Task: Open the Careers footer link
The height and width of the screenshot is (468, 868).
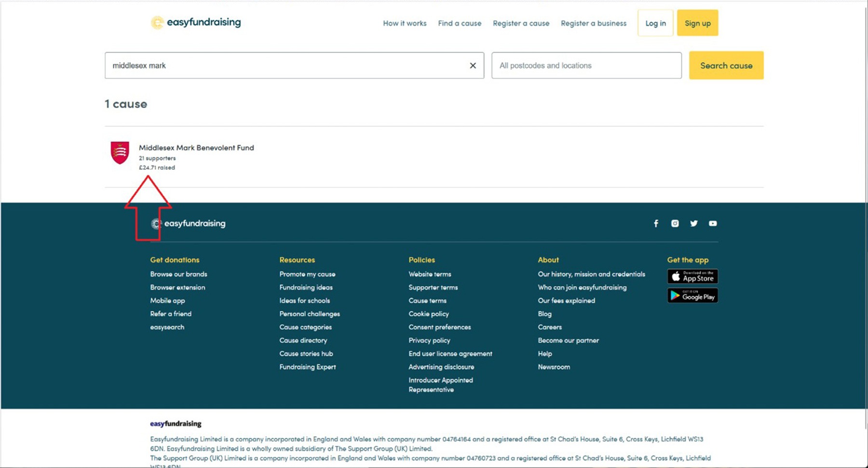Action: coord(550,327)
